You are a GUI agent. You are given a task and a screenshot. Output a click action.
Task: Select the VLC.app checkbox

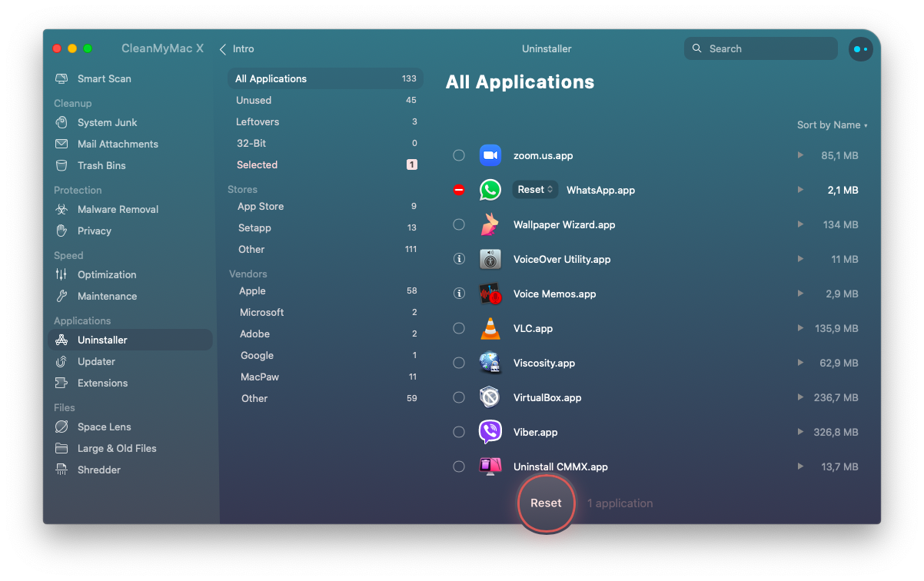pos(459,328)
